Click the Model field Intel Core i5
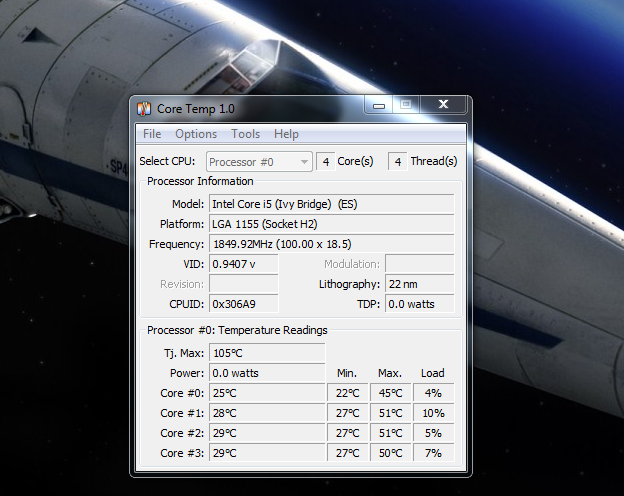Image resolution: width=624 pixels, height=496 pixels. click(x=332, y=204)
